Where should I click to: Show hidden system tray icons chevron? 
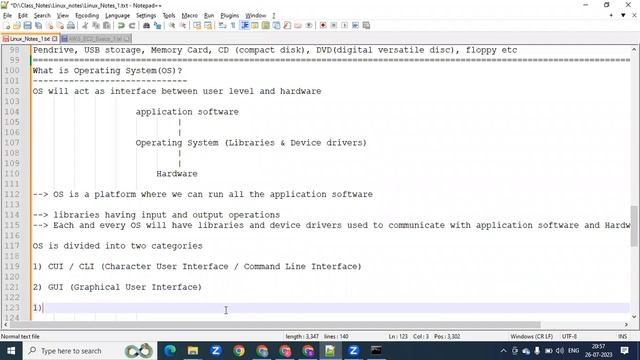point(503,351)
